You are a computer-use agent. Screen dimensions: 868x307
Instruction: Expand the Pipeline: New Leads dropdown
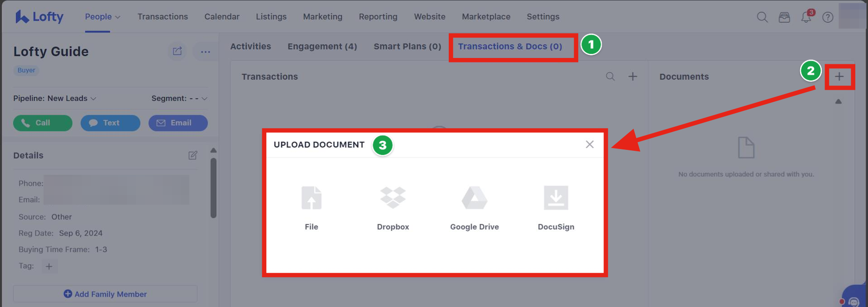coord(55,98)
